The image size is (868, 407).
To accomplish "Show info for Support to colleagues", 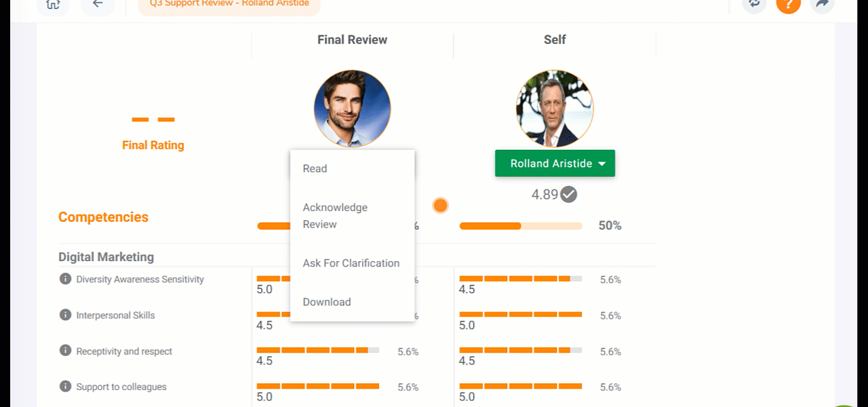I will click(65, 387).
